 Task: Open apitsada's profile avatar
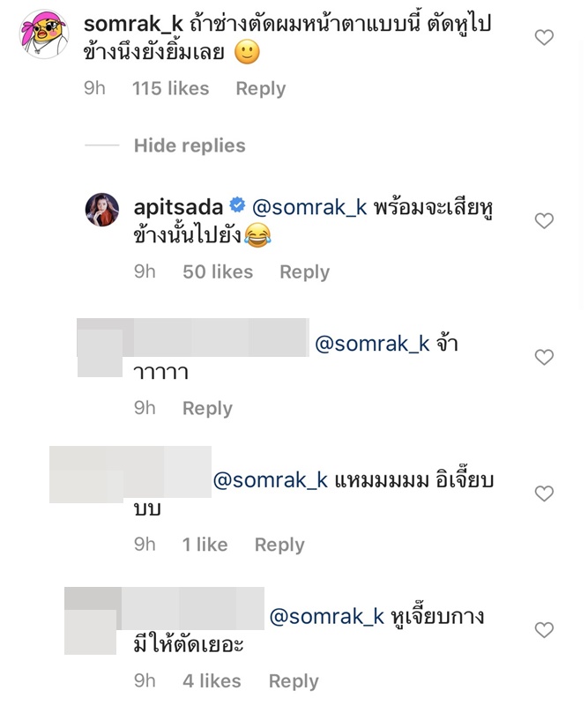[102, 210]
